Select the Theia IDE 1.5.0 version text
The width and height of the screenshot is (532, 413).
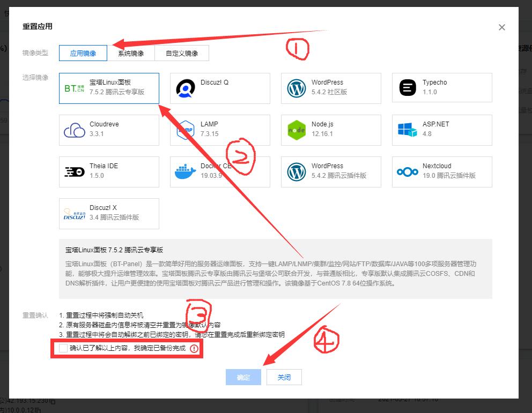point(97,176)
